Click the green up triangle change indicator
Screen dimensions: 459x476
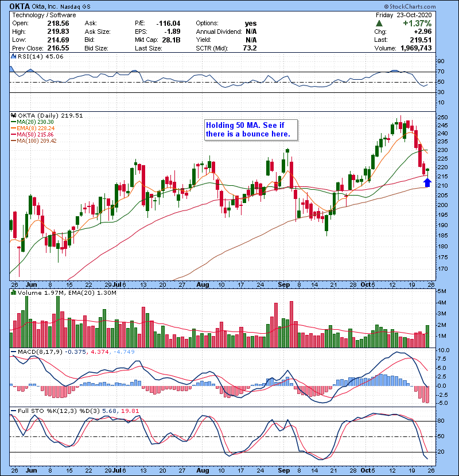[x=379, y=23]
